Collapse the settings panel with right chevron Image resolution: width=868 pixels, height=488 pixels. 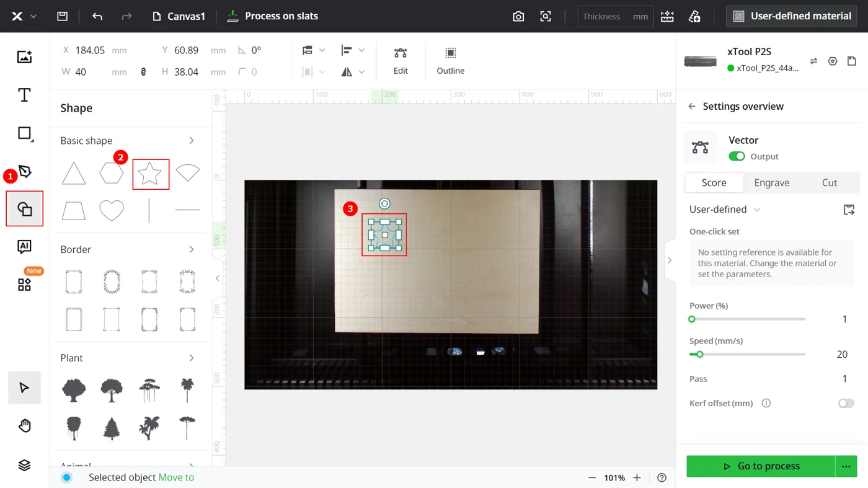pos(670,260)
